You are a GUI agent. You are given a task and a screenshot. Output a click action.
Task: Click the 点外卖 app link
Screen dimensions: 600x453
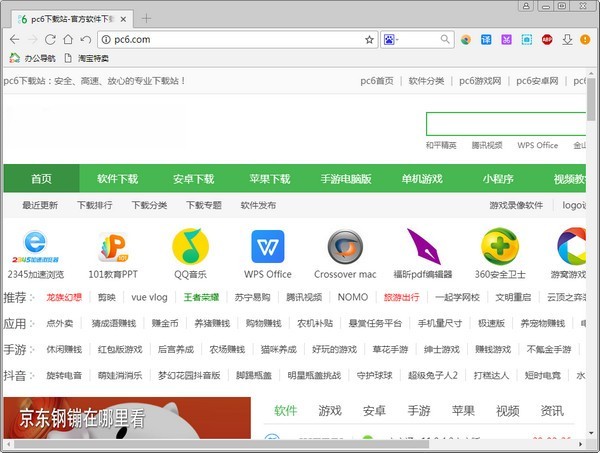point(59,323)
